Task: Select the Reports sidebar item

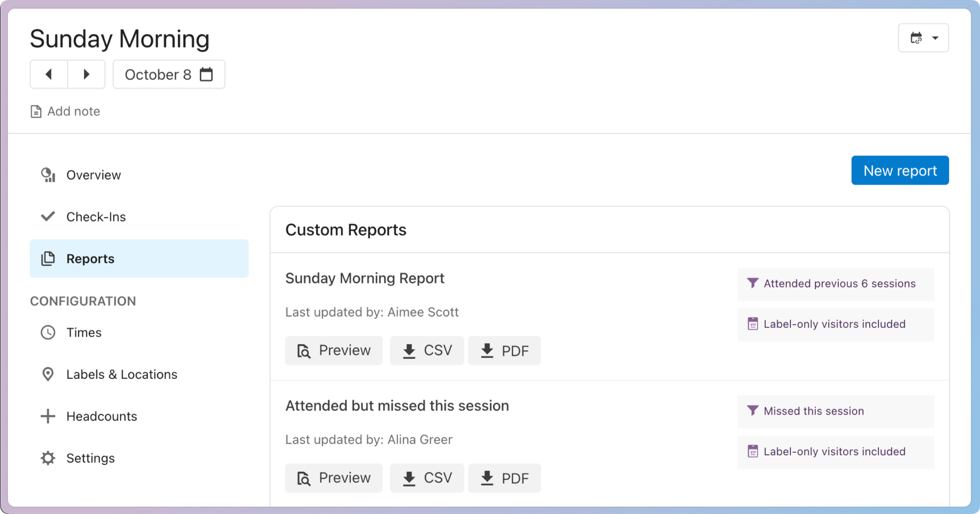Action: click(x=90, y=259)
